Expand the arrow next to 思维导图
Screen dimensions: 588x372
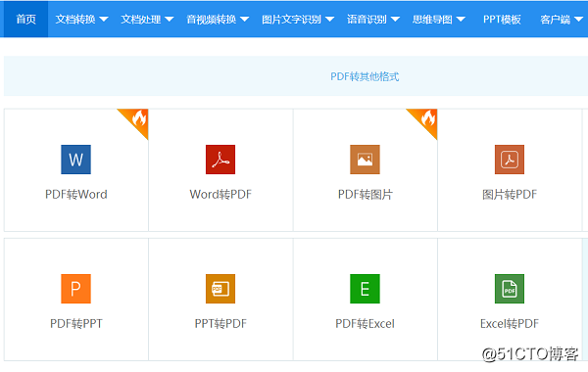(x=461, y=20)
